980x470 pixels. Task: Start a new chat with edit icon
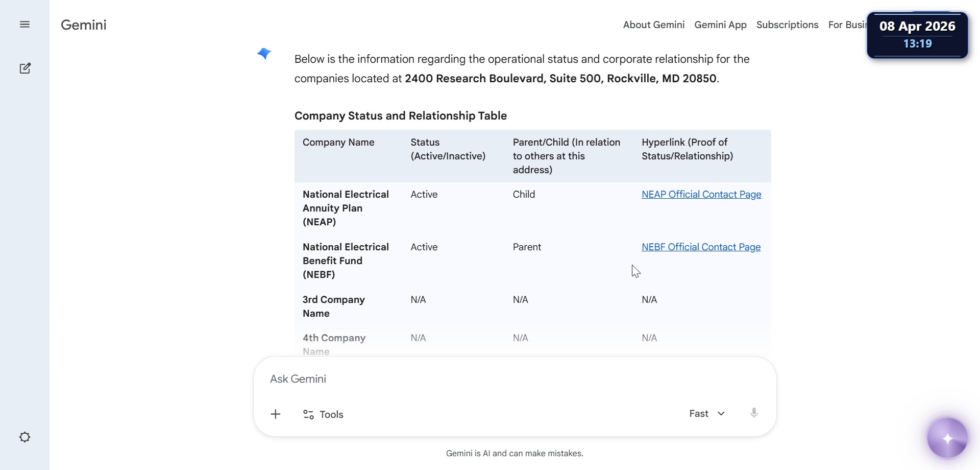coord(25,68)
